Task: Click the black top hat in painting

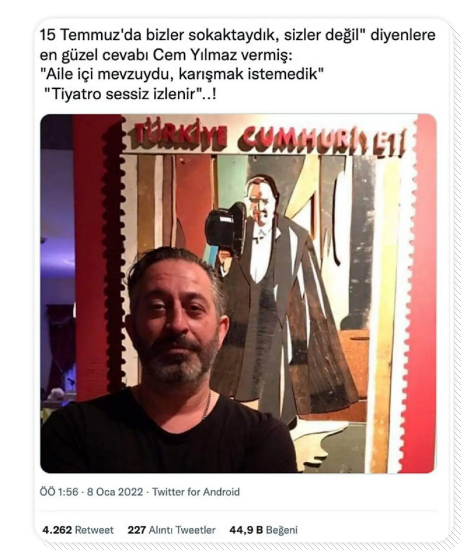Action: click(225, 225)
